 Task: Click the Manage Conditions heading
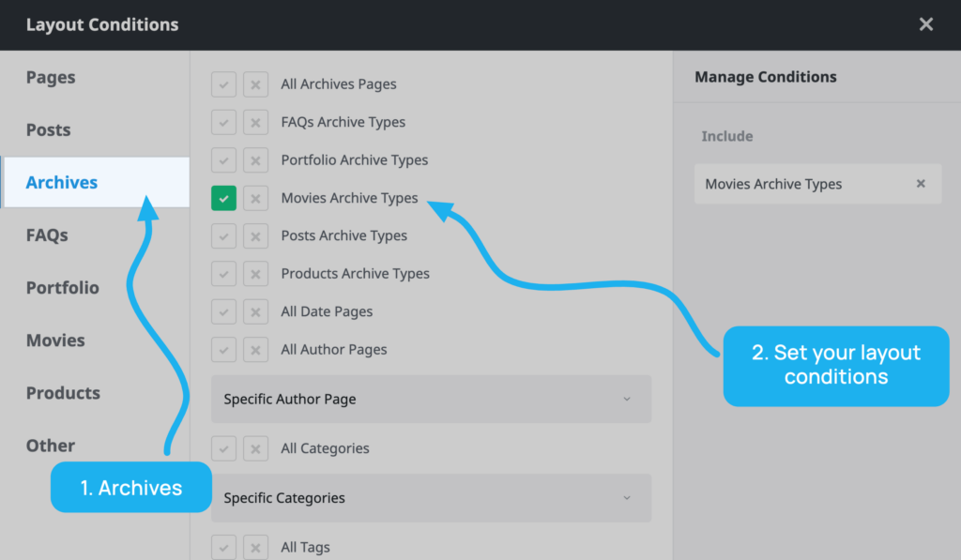tap(766, 77)
